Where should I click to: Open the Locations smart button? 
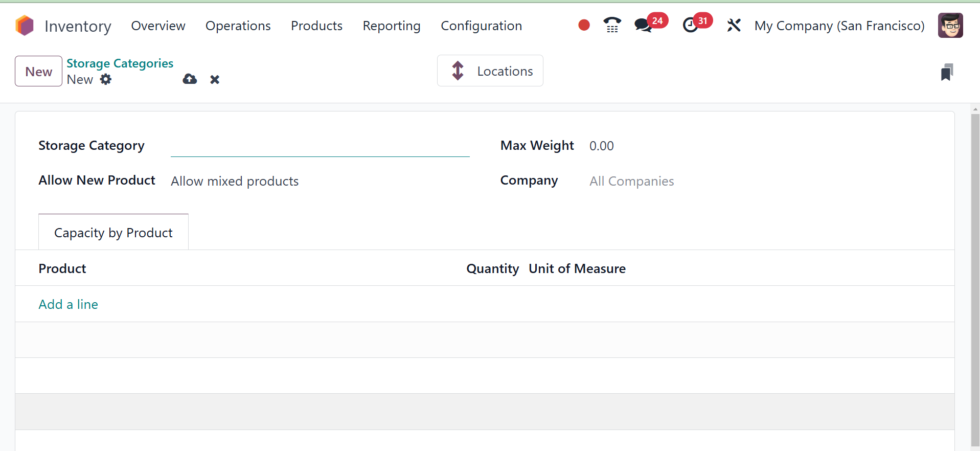pyautogui.click(x=490, y=71)
